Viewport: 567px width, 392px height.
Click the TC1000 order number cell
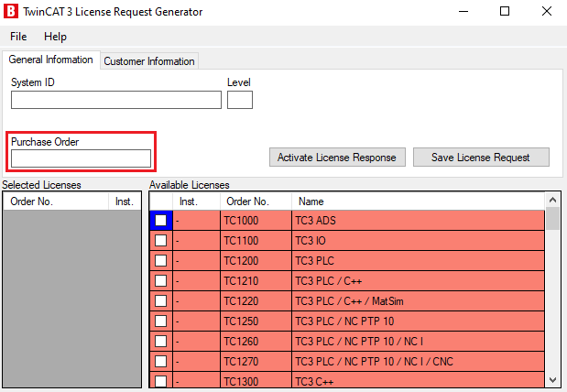[x=256, y=220]
